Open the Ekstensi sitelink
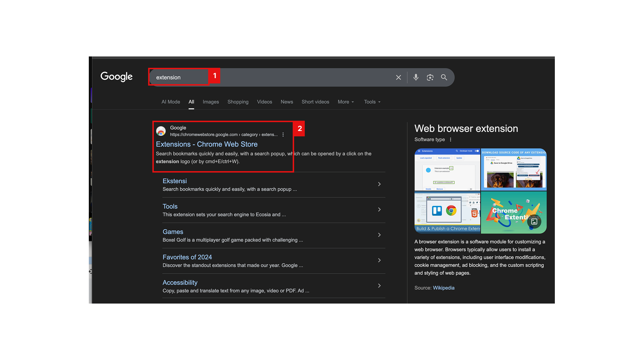Screen dimensions: 644x360 tap(175, 181)
